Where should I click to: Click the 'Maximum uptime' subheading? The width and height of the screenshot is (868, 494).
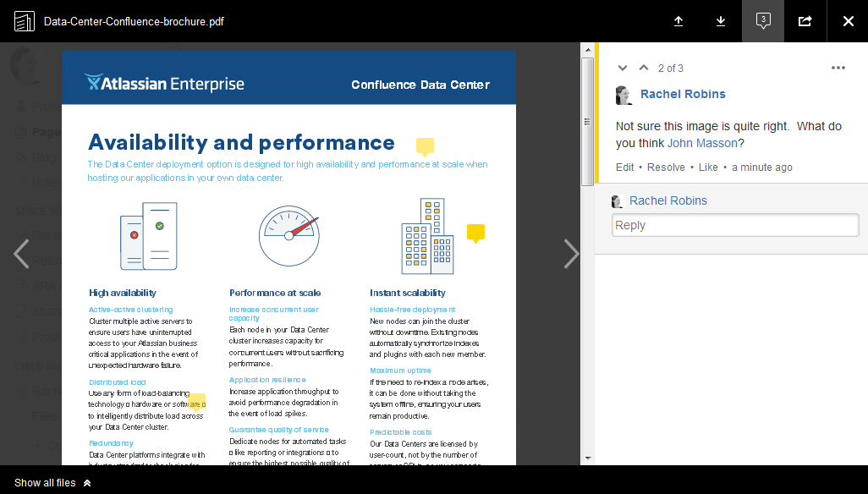coord(400,370)
